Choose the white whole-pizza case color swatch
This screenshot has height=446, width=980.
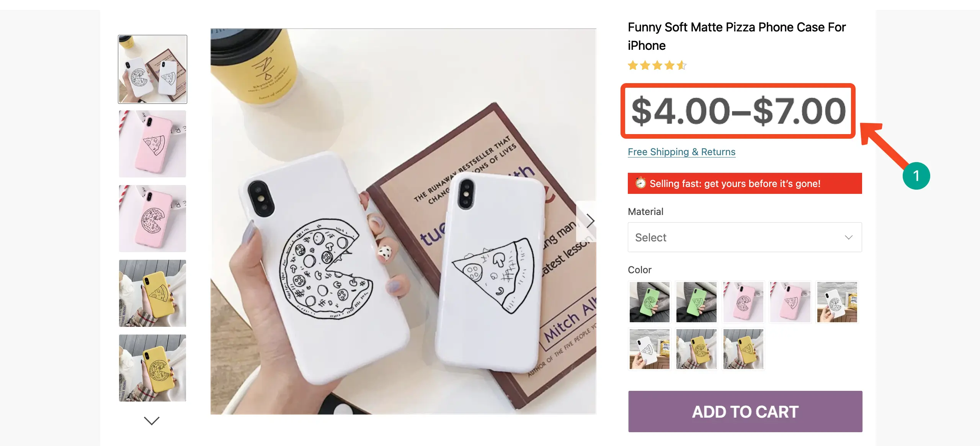coord(837,302)
